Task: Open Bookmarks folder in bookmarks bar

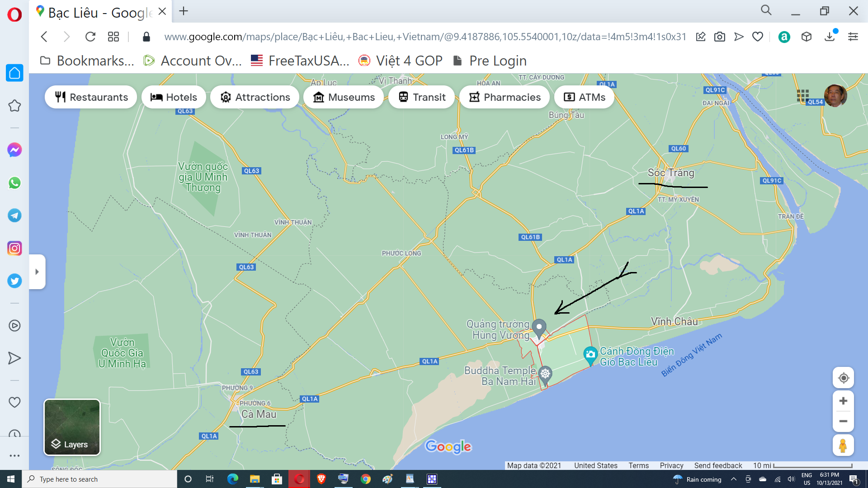Action: 87,61
